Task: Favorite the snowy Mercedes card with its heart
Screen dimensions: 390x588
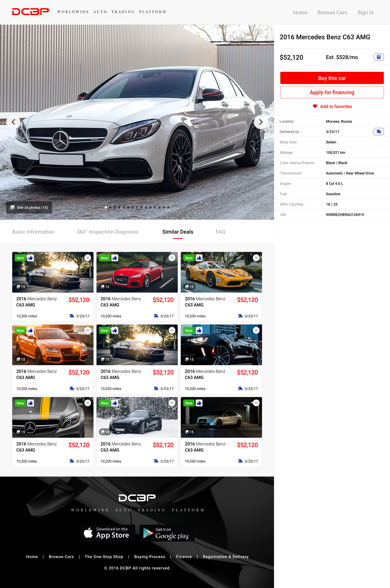Action: tap(172, 403)
